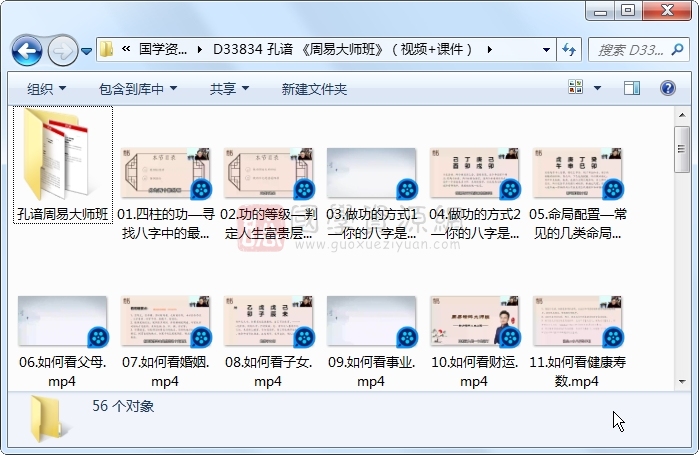The width and height of the screenshot is (699, 455).
Task: Open the recent pages dropdown arrow
Action: click(87, 51)
